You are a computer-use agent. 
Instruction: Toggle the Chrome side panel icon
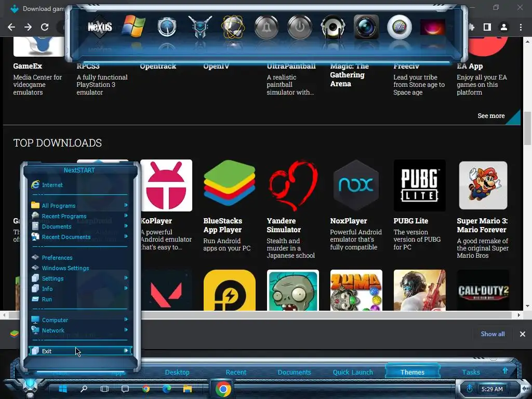point(487,27)
